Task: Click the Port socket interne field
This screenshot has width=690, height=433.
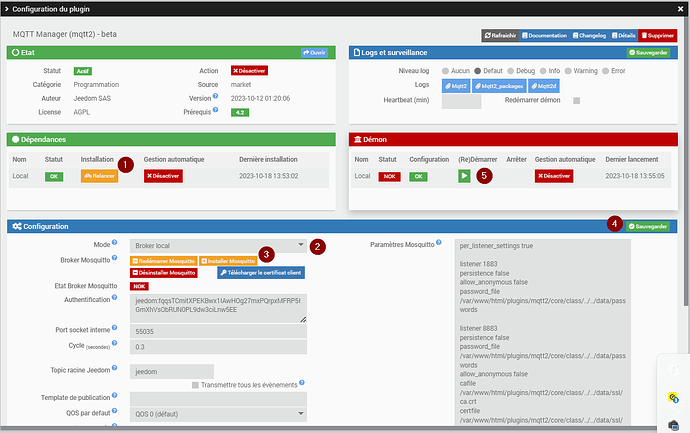Action: (x=218, y=331)
